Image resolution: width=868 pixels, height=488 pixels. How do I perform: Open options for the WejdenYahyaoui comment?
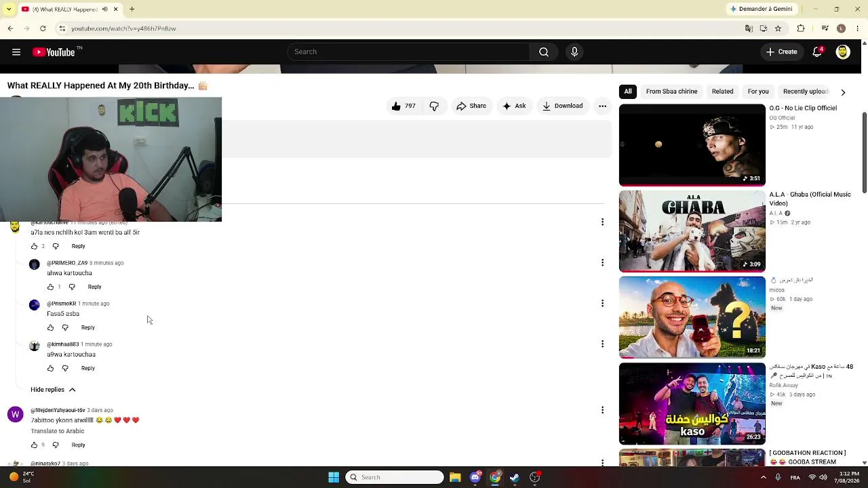pos(602,410)
